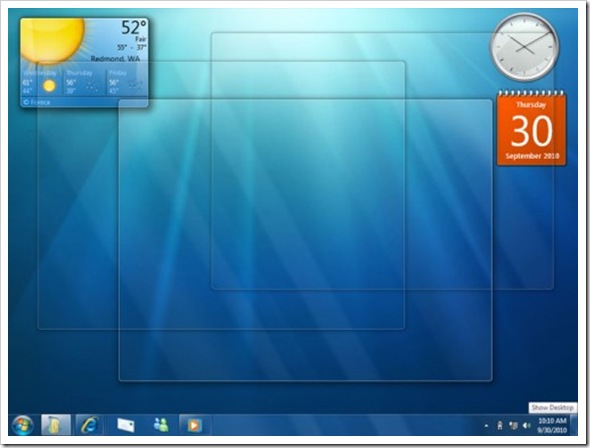Open the Foreca link in weather gadget

tap(36, 102)
